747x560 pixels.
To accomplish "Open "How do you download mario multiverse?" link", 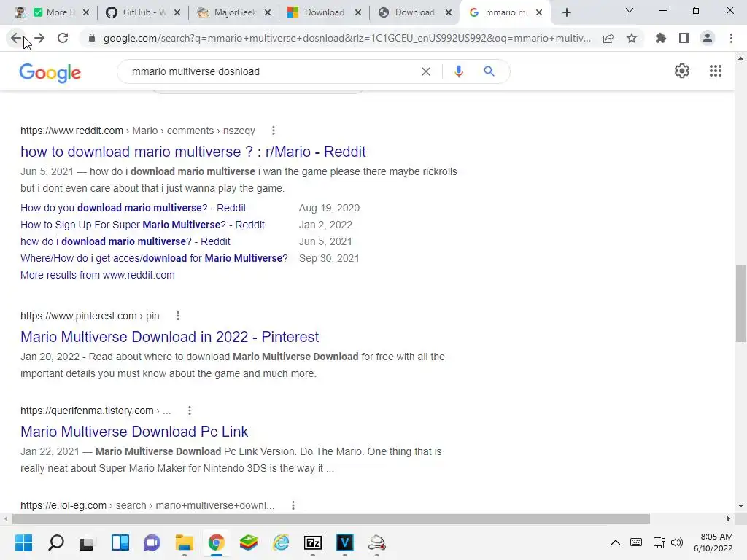I will 133,208.
